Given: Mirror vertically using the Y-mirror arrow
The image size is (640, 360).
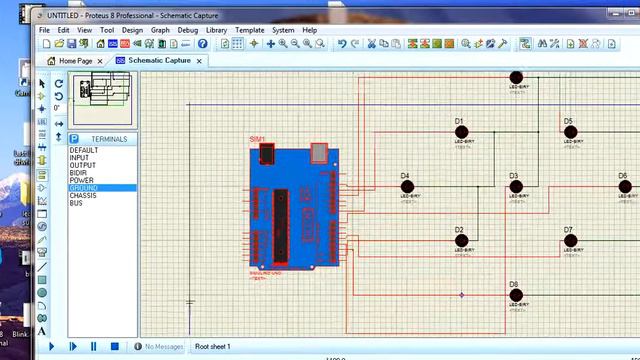Looking at the screenshot, I should click(59, 137).
